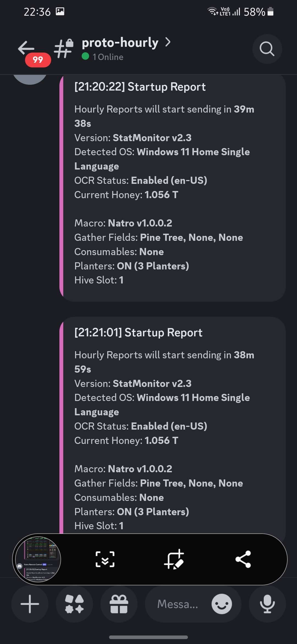The image size is (297, 644).
Task: Share the screenshot using the share icon
Action: tap(244, 559)
